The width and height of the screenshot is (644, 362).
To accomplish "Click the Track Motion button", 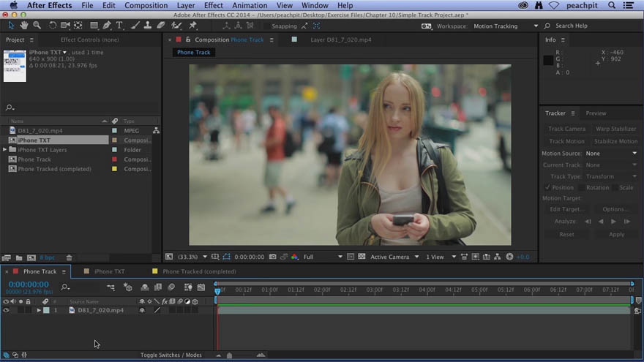I will 566,141.
